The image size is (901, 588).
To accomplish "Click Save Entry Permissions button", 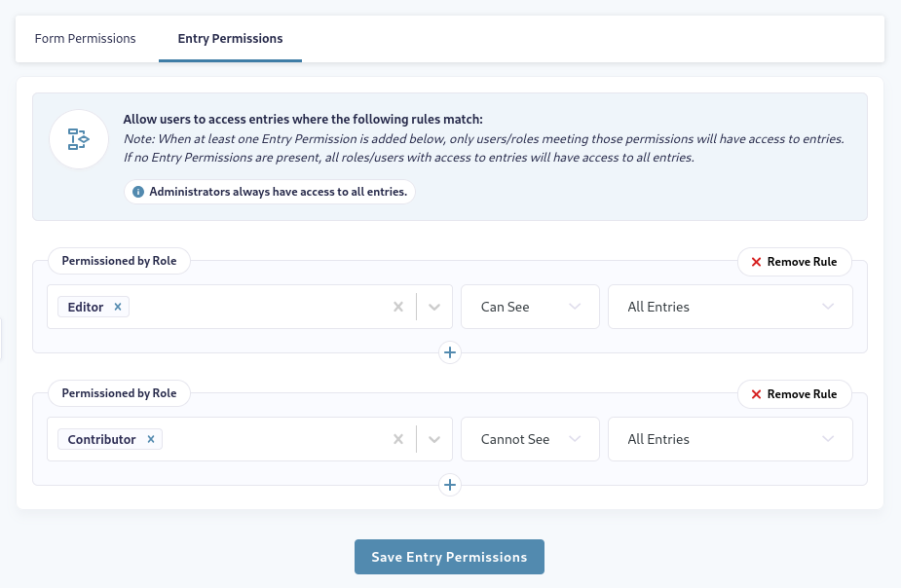I will tap(449, 557).
